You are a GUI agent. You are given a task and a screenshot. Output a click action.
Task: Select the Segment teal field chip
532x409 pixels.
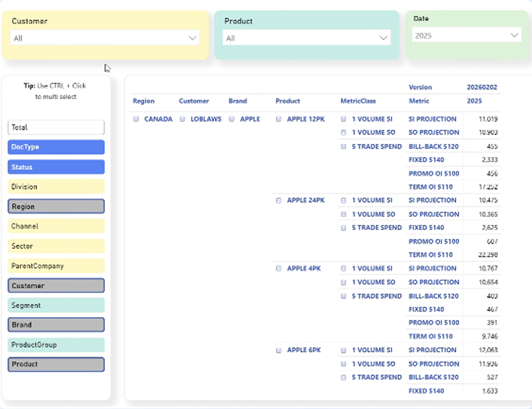(56, 306)
